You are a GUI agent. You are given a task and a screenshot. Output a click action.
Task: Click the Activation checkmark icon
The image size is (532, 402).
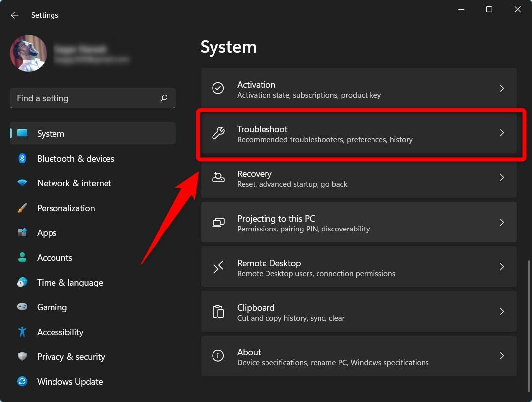(218, 88)
